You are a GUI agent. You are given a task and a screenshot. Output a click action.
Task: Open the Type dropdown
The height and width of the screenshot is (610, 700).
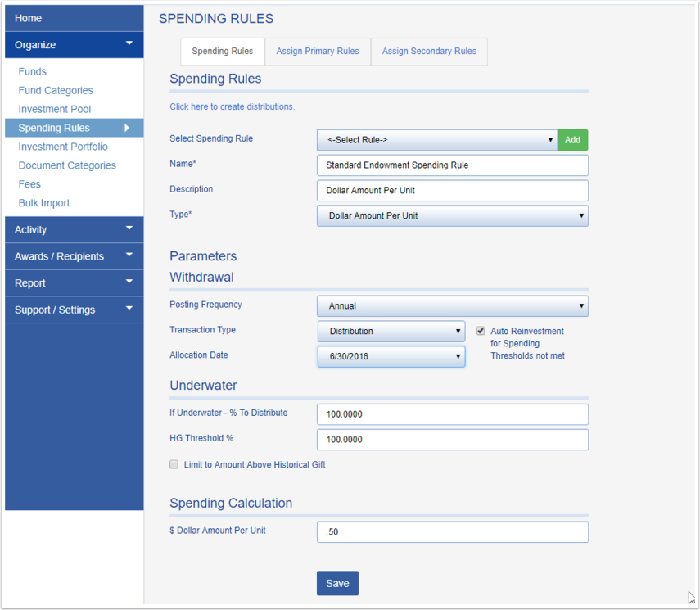point(453,215)
